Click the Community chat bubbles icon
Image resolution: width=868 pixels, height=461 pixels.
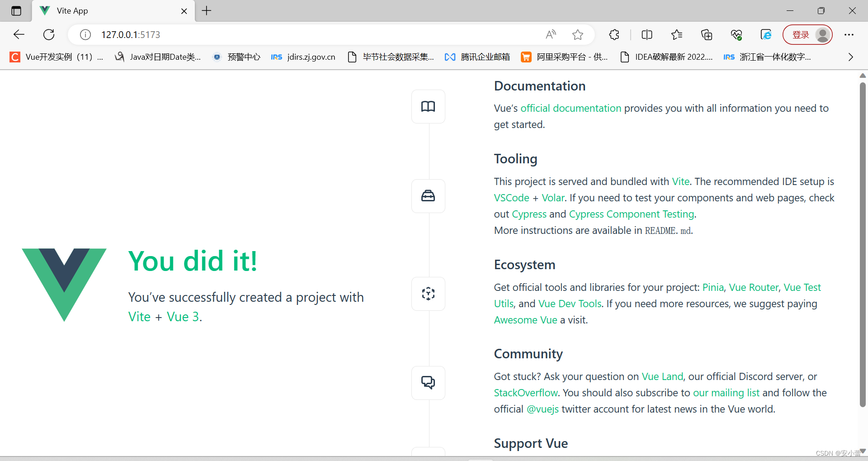point(428,383)
